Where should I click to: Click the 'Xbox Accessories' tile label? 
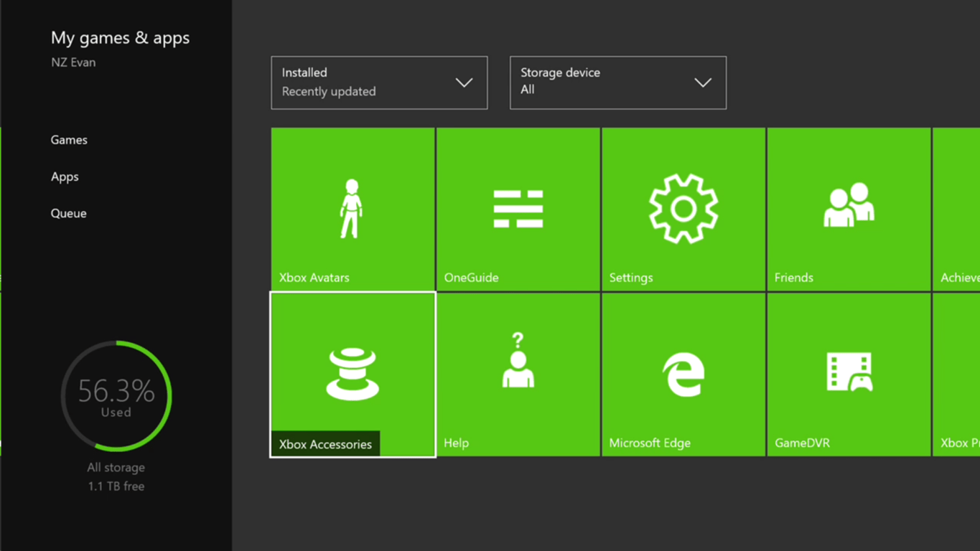325,444
